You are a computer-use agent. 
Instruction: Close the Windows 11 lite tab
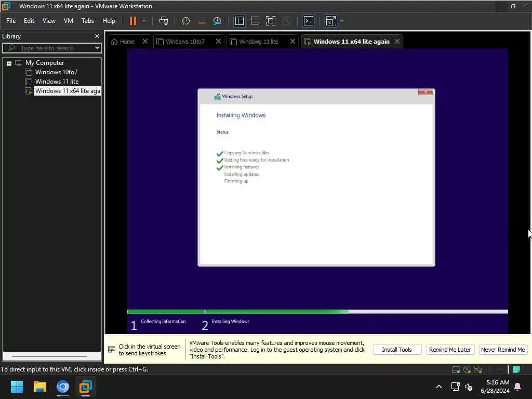tap(292, 42)
